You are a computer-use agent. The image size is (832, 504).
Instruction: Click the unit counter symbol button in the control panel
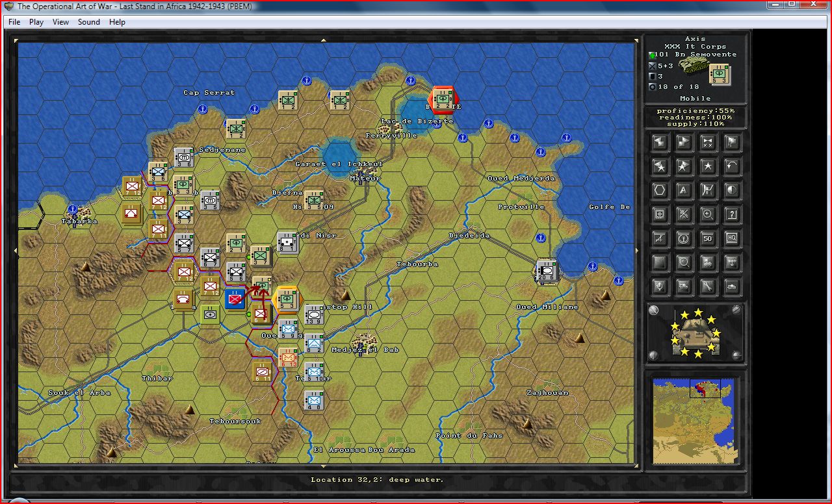(660, 214)
